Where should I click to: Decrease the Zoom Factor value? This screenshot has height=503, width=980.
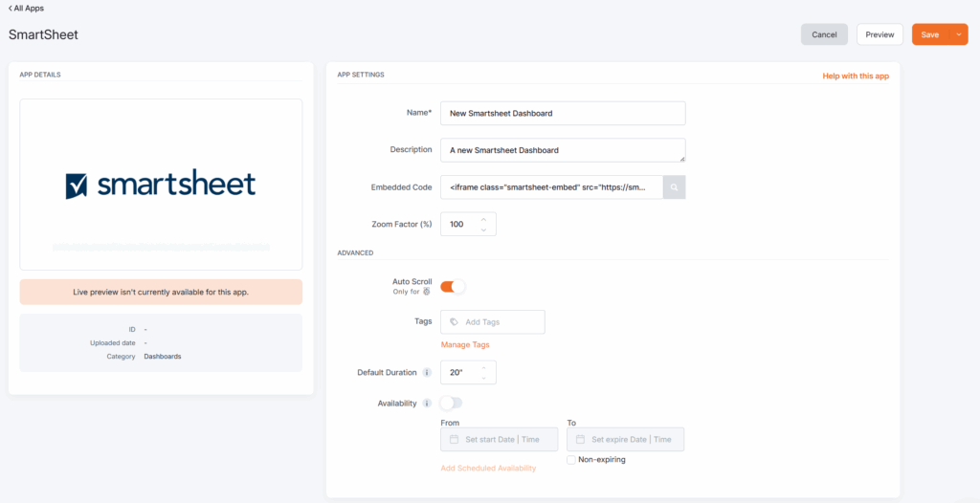[483, 230]
